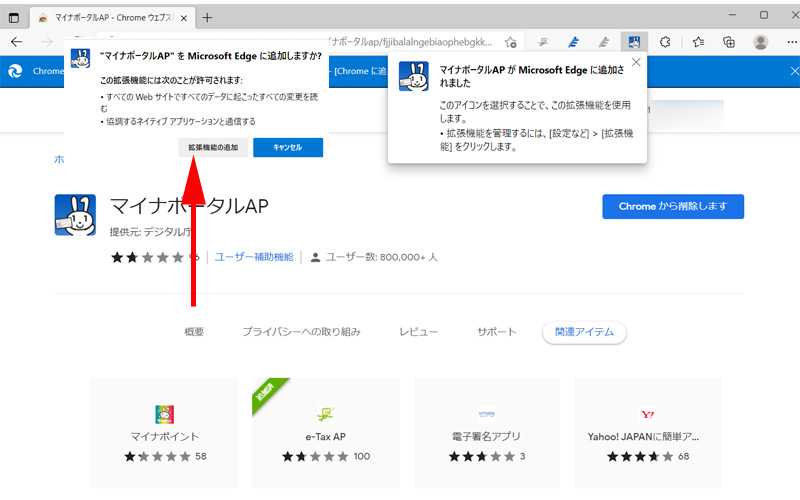The image size is (800, 500).
Task: Open a new tab with plus button
Action: [x=207, y=18]
